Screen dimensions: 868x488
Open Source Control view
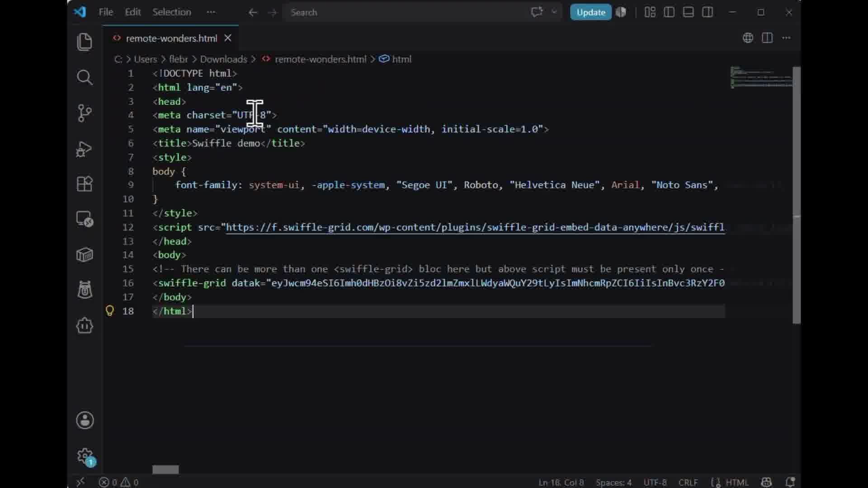pyautogui.click(x=85, y=113)
